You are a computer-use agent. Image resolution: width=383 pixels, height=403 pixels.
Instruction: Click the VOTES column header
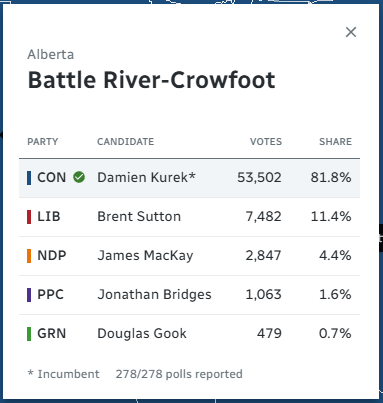[x=266, y=142]
